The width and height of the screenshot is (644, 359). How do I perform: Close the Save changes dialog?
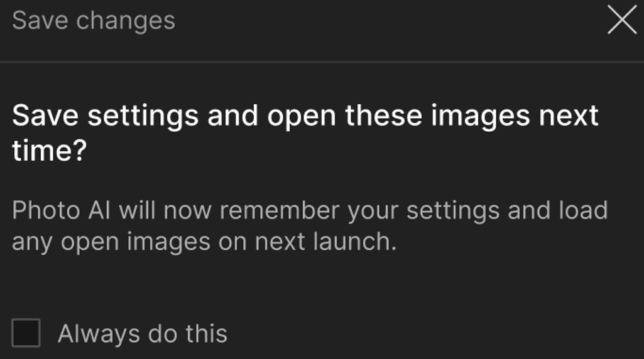click(x=621, y=21)
